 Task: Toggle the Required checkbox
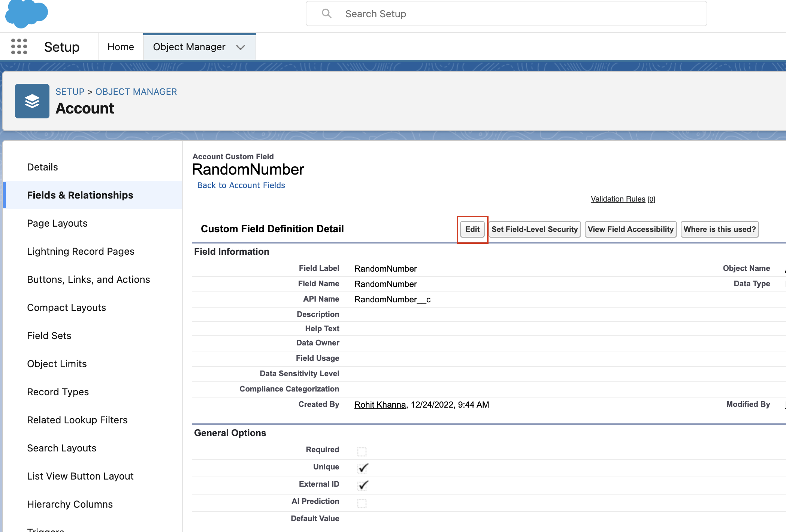pyautogui.click(x=362, y=451)
